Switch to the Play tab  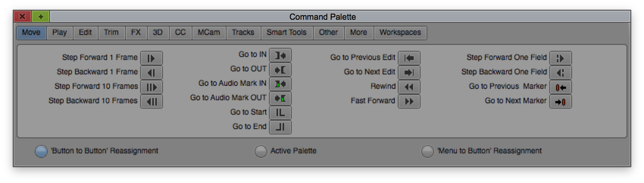[59, 33]
